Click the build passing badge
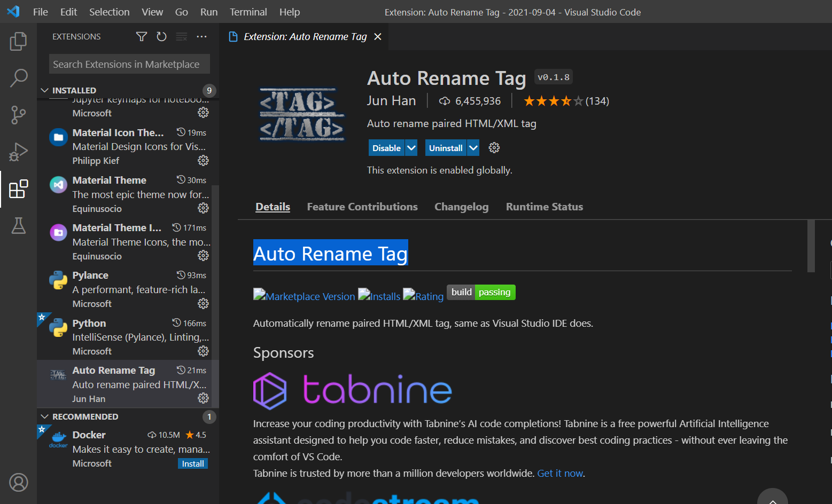The height and width of the screenshot is (504, 832). pyautogui.click(x=481, y=292)
